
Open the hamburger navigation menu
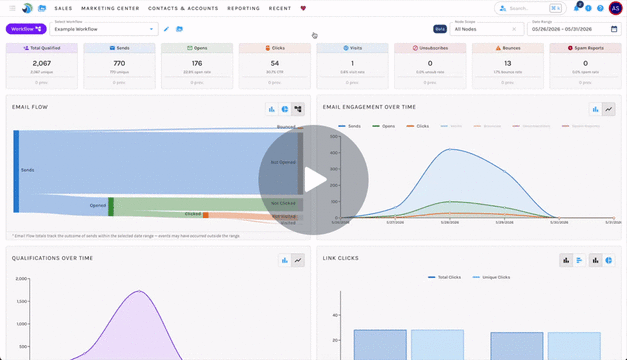tap(12, 8)
